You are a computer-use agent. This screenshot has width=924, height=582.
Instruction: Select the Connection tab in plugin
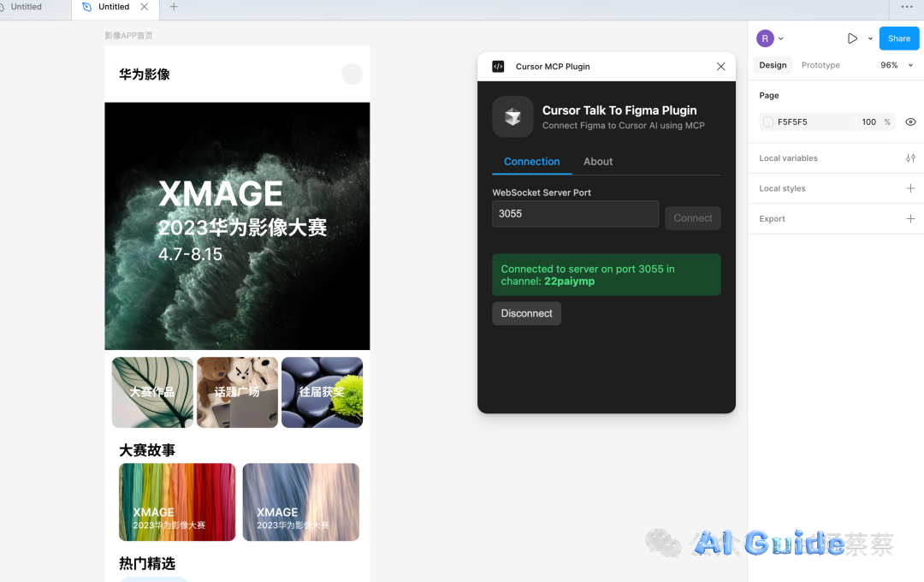click(x=531, y=162)
